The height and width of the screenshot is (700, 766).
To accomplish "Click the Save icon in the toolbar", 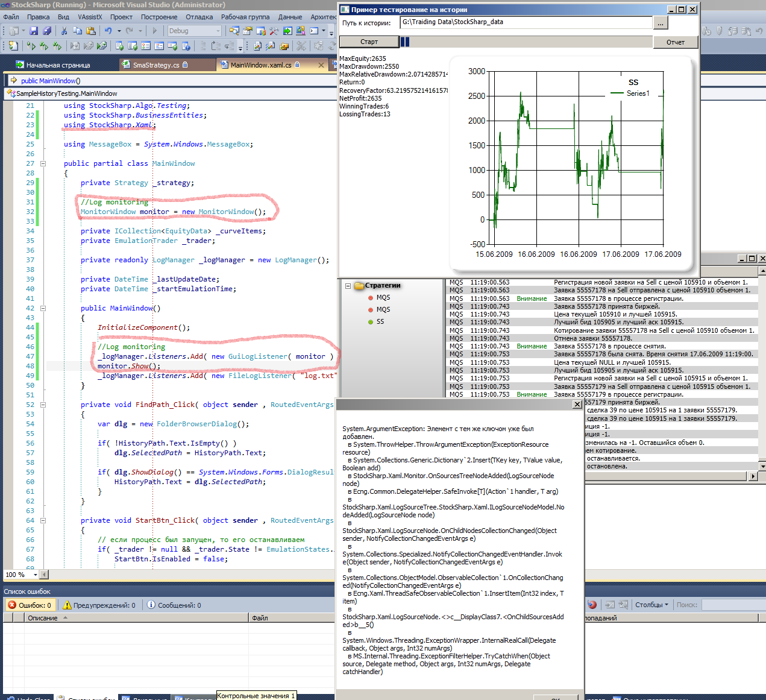I will (34, 31).
